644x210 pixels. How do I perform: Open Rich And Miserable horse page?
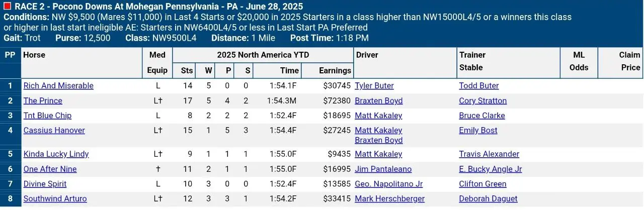coord(58,86)
